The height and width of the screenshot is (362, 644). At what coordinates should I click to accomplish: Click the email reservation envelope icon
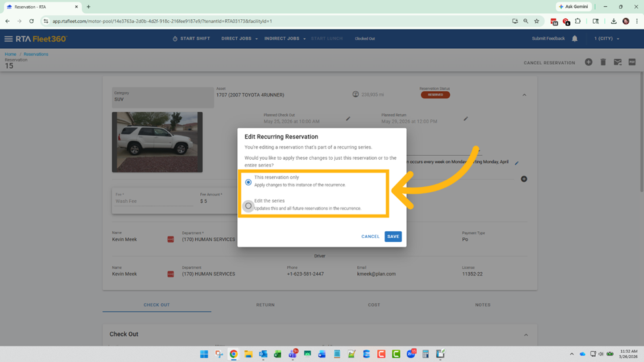click(618, 62)
